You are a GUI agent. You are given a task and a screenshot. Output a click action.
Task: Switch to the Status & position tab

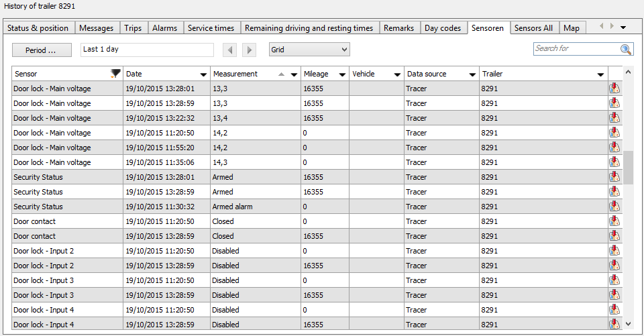38,28
